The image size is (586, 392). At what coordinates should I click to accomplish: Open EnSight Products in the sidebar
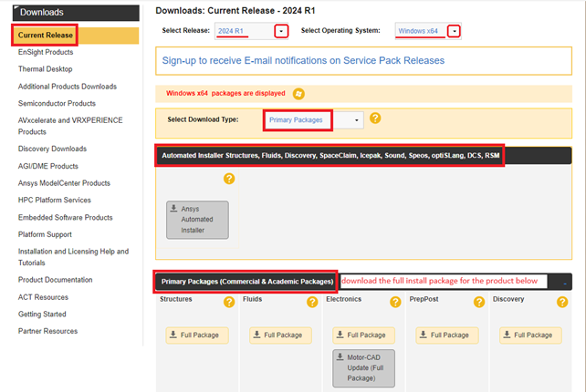[x=46, y=52]
